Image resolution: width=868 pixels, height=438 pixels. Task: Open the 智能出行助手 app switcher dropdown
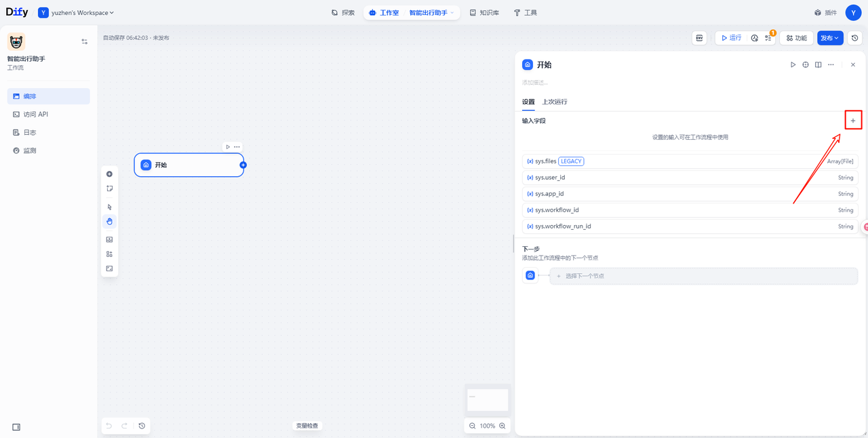(431, 13)
